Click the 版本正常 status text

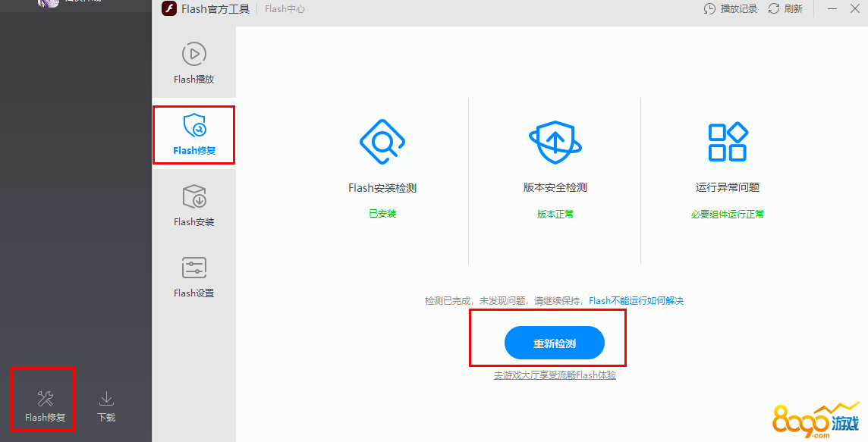point(555,214)
